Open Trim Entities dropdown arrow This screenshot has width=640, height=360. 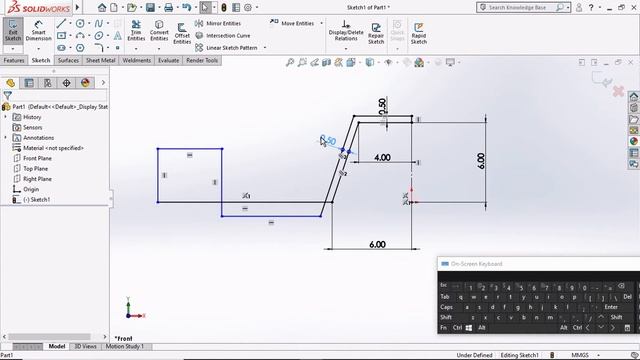coord(136,48)
